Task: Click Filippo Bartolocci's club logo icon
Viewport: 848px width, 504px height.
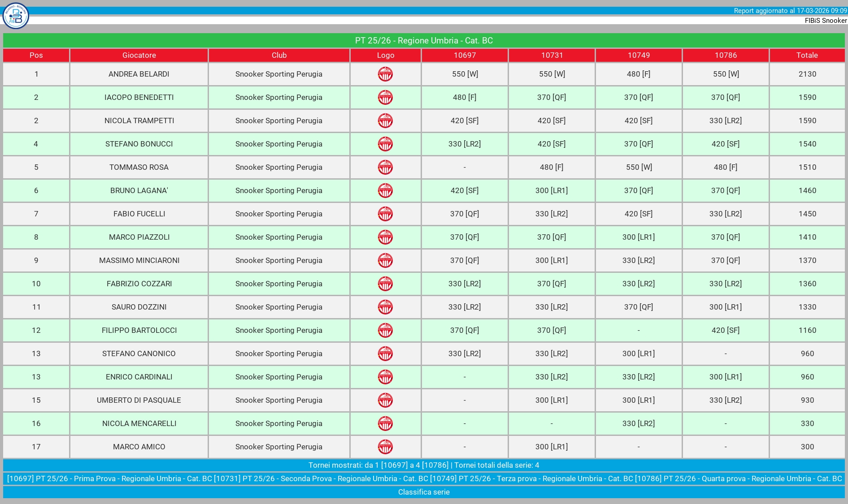Action: (x=385, y=330)
